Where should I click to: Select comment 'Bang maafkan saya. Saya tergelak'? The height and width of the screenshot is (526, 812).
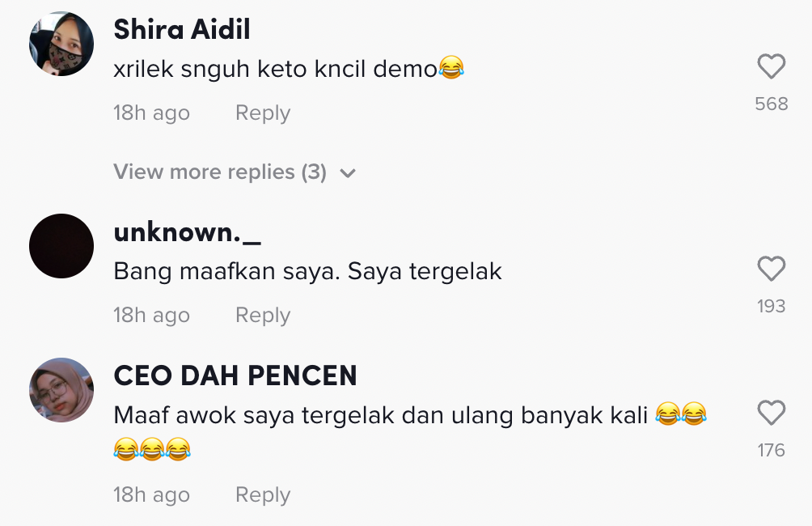[x=307, y=272]
